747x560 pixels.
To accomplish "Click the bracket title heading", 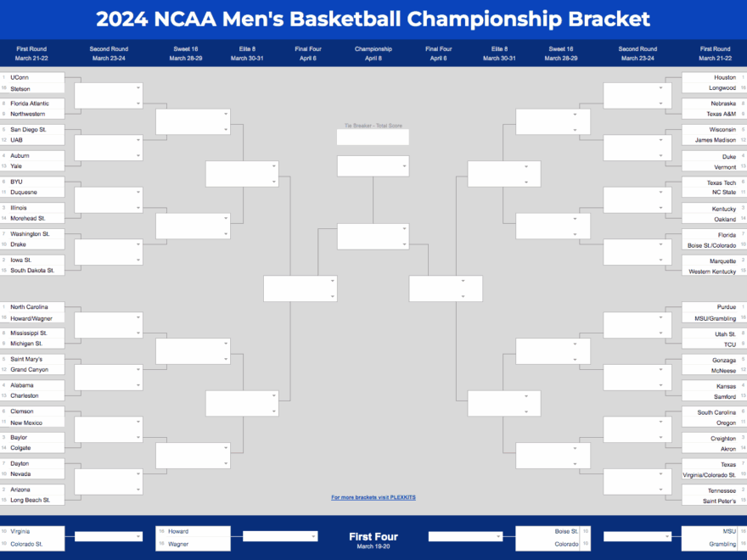I will click(x=373, y=20).
